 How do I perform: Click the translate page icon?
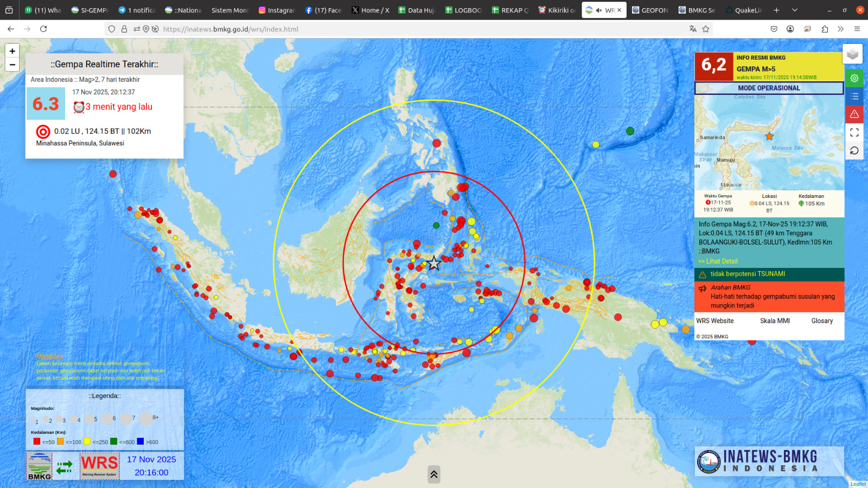[x=693, y=29]
